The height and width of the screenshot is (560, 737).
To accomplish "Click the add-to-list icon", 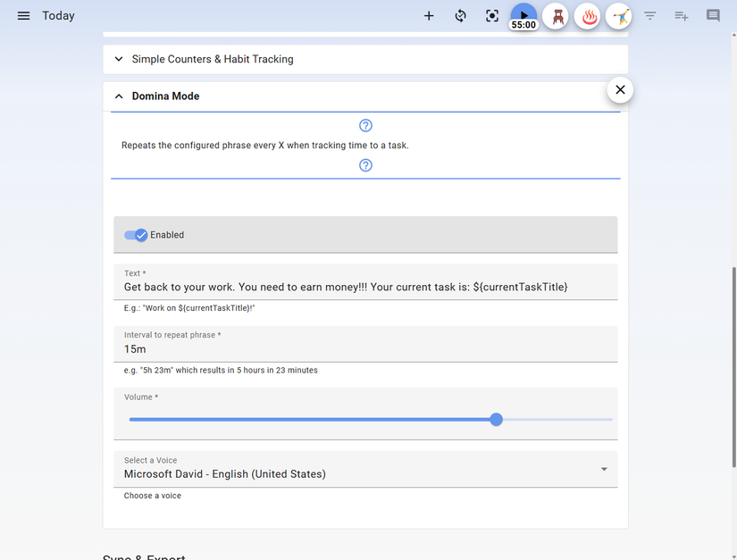I will (x=681, y=15).
